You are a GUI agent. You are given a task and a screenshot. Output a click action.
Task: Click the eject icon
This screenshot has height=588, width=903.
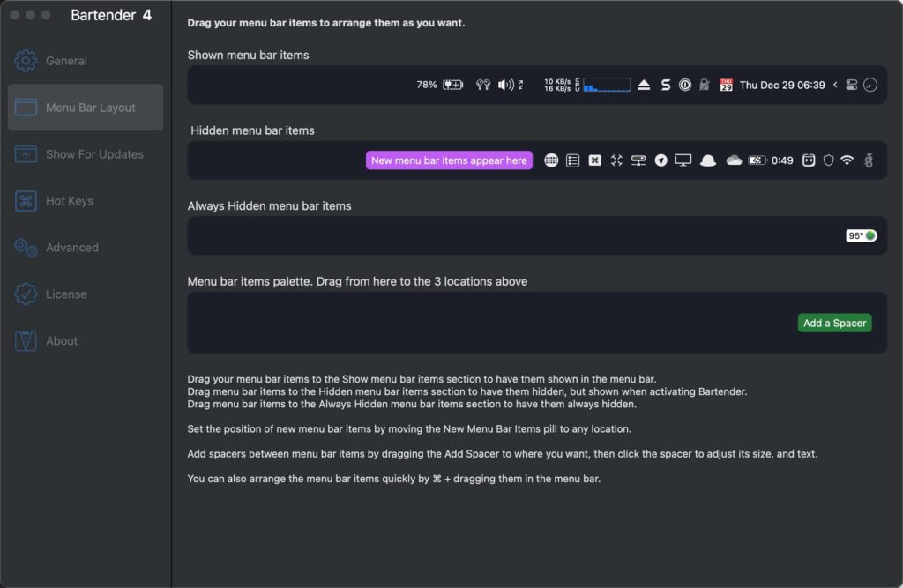644,85
